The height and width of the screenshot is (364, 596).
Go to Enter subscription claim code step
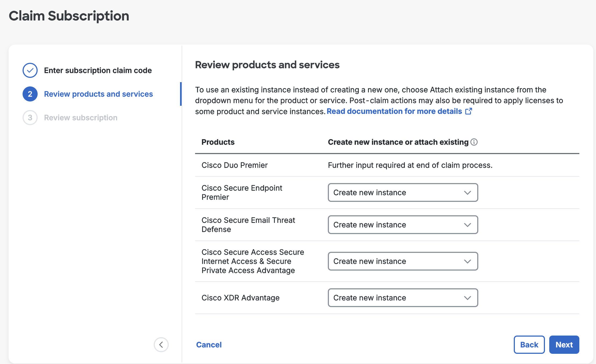tap(98, 70)
